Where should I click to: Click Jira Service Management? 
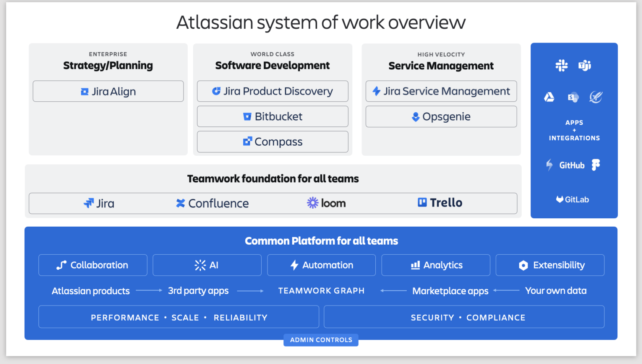(x=441, y=91)
